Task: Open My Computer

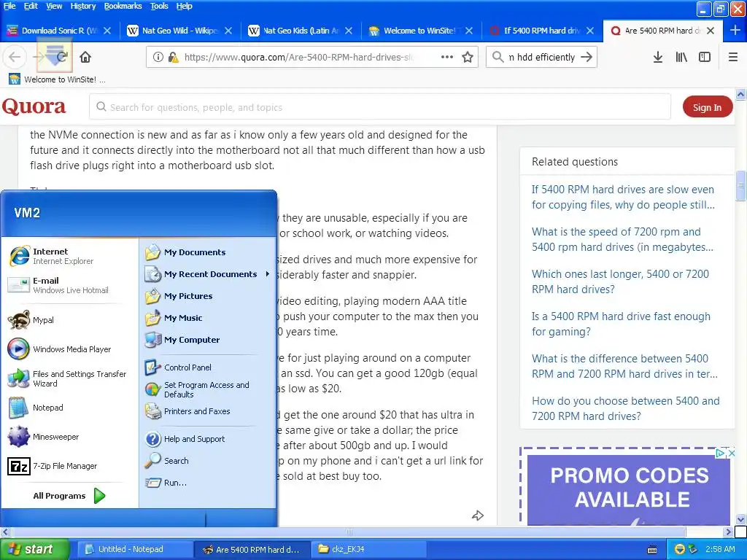Action: pos(182,340)
